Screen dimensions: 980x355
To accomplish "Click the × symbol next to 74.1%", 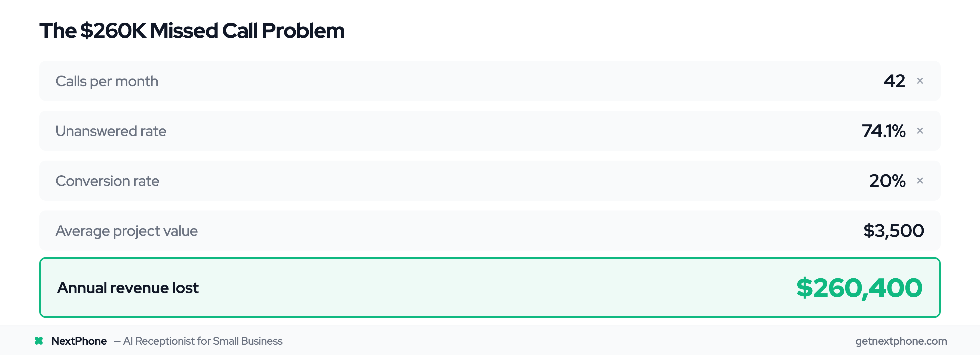I will [920, 131].
